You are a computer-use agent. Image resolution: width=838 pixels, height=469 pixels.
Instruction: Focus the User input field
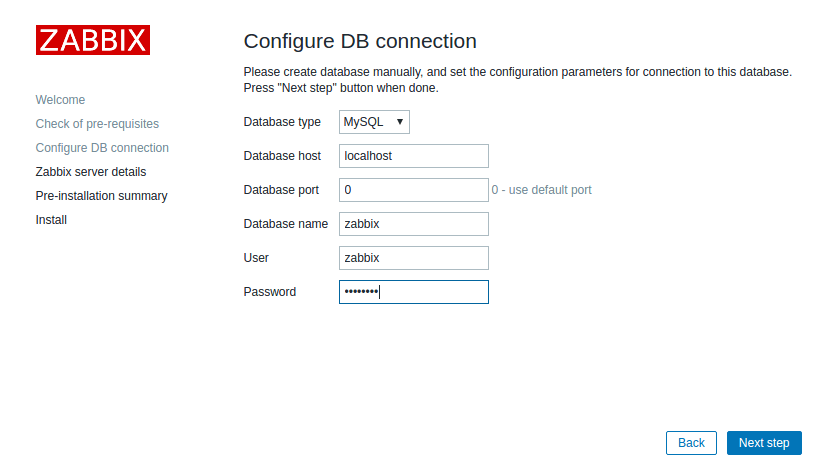(414, 258)
